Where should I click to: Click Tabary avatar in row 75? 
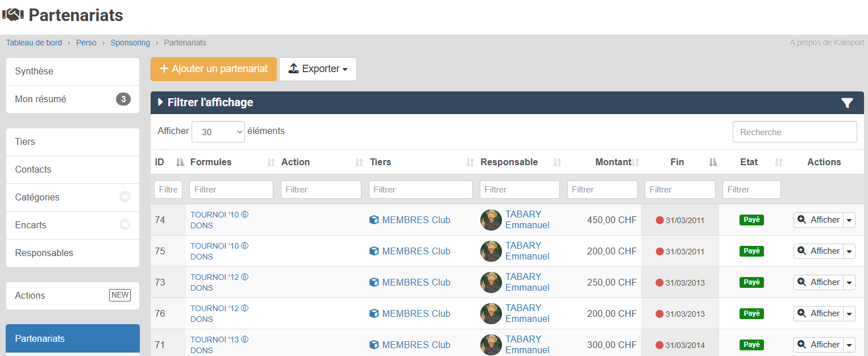click(491, 251)
